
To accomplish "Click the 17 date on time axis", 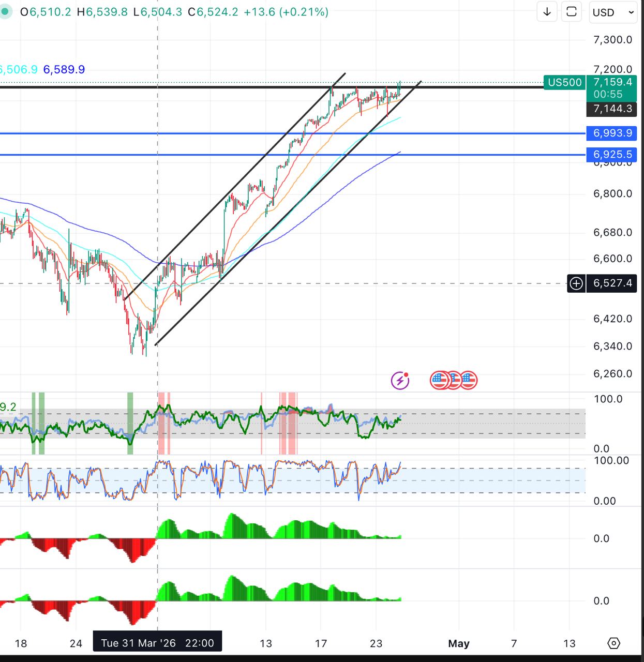I will (x=321, y=643).
